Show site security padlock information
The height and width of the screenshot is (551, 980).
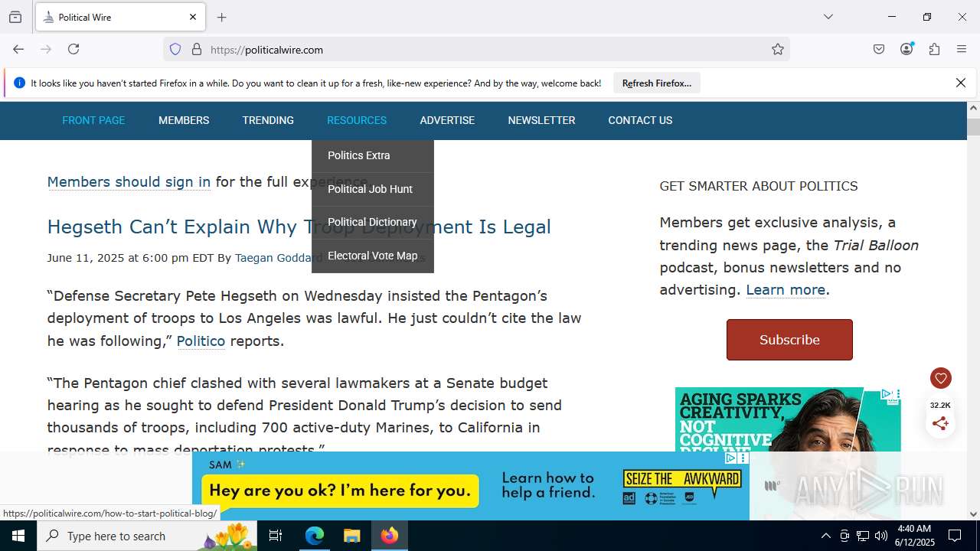197,49
